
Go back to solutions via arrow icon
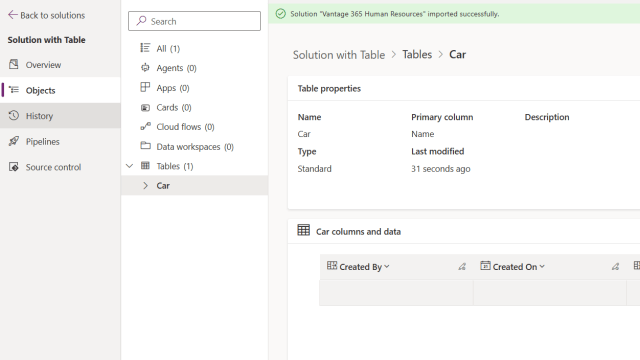13,15
